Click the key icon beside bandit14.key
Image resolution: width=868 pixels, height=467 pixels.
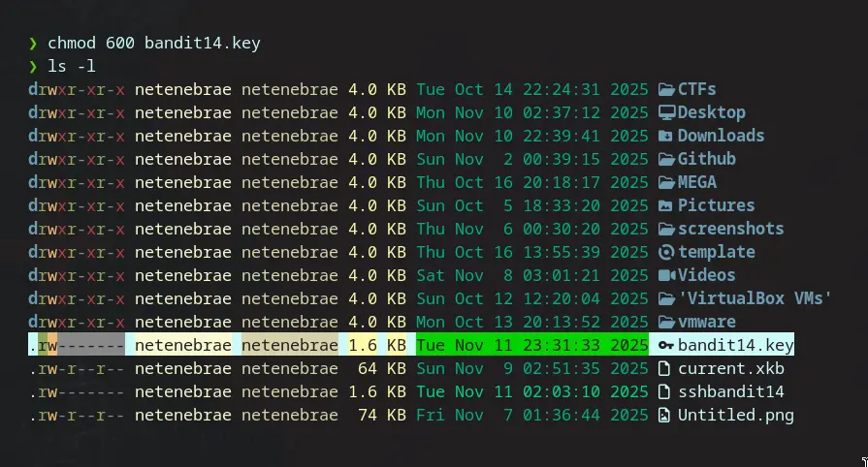click(x=665, y=345)
